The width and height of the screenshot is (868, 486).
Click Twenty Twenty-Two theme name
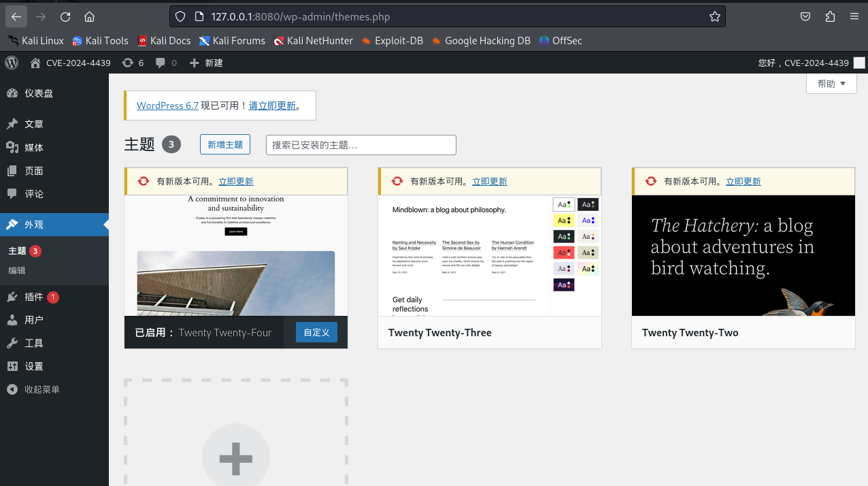point(690,333)
